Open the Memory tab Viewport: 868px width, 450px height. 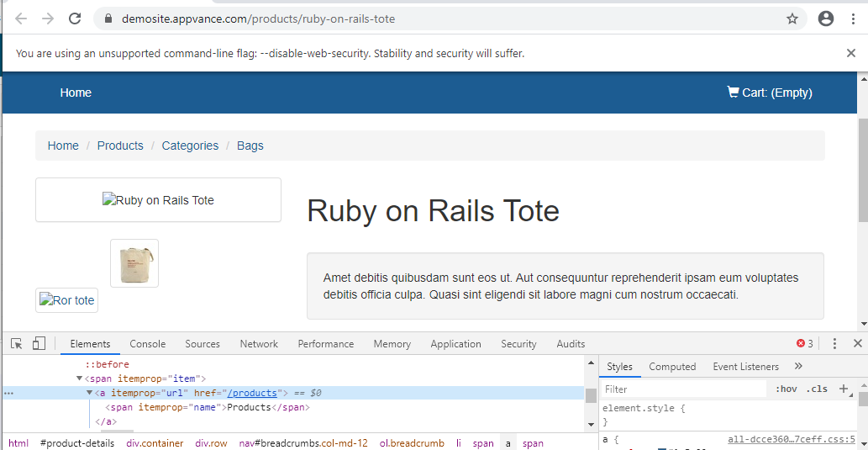coord(392,343)
